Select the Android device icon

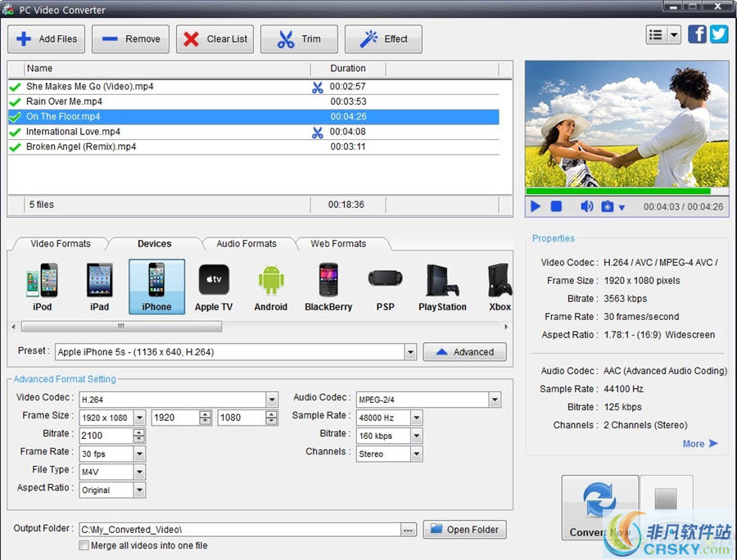coord(271,287)
